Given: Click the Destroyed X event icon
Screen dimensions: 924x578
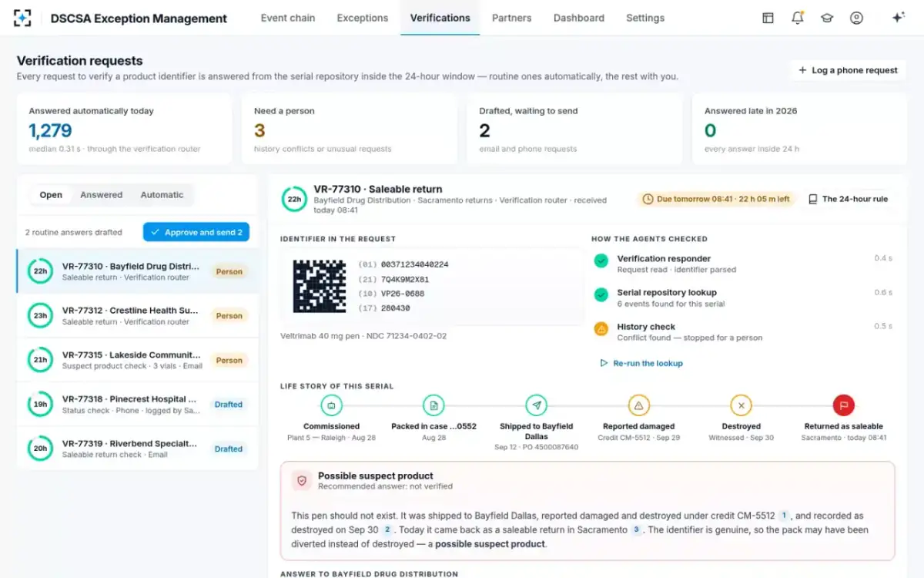Looking at the screenshot, I should click(741, 405).
